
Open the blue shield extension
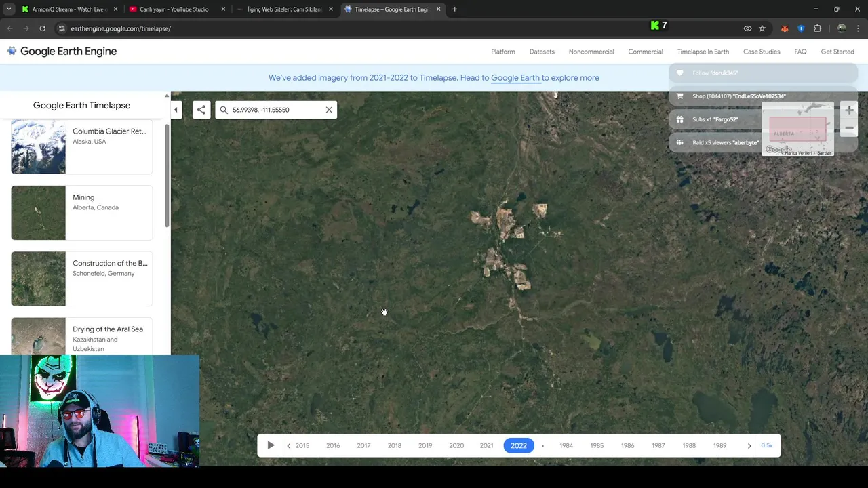[801, 28]
